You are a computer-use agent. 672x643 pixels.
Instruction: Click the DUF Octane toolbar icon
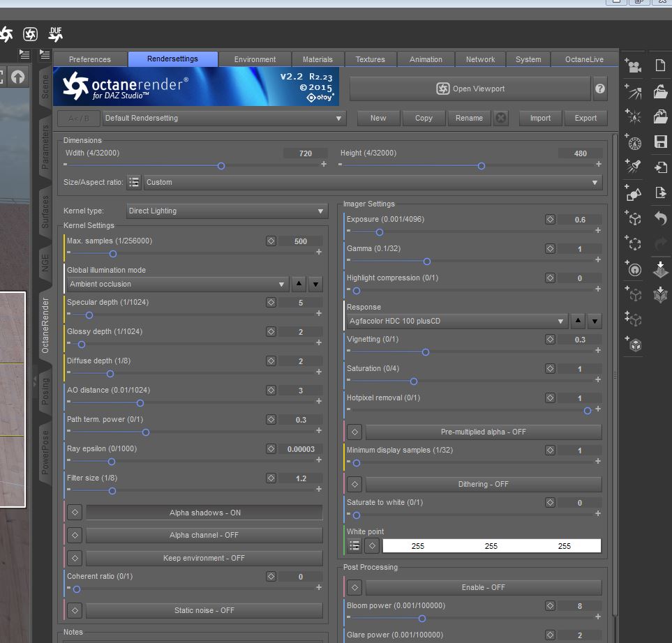click(x=56, y=34)
